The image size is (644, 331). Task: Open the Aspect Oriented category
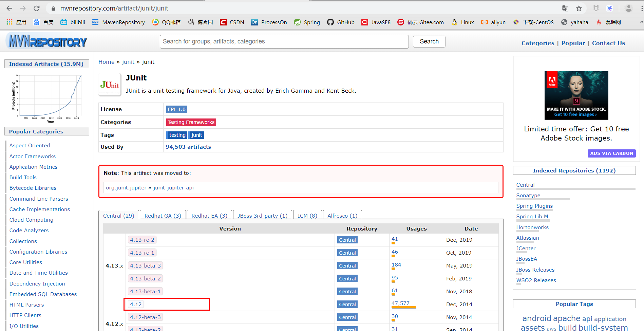(30, 146)
